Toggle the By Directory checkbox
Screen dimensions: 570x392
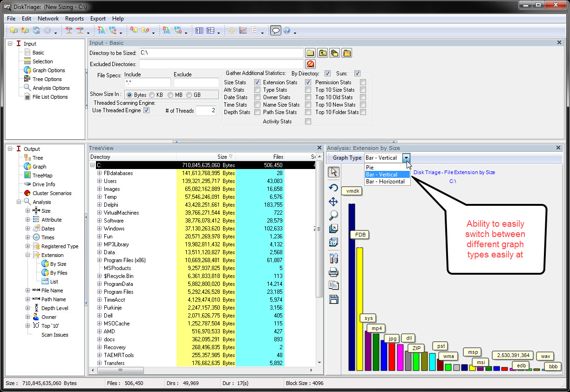click(327, 73)
